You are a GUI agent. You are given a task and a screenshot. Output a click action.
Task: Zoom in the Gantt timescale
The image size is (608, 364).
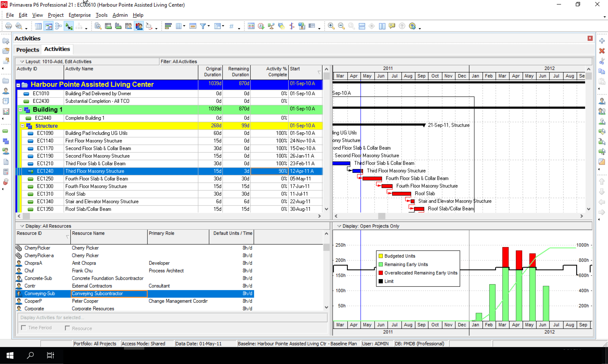tap(331, 26)
